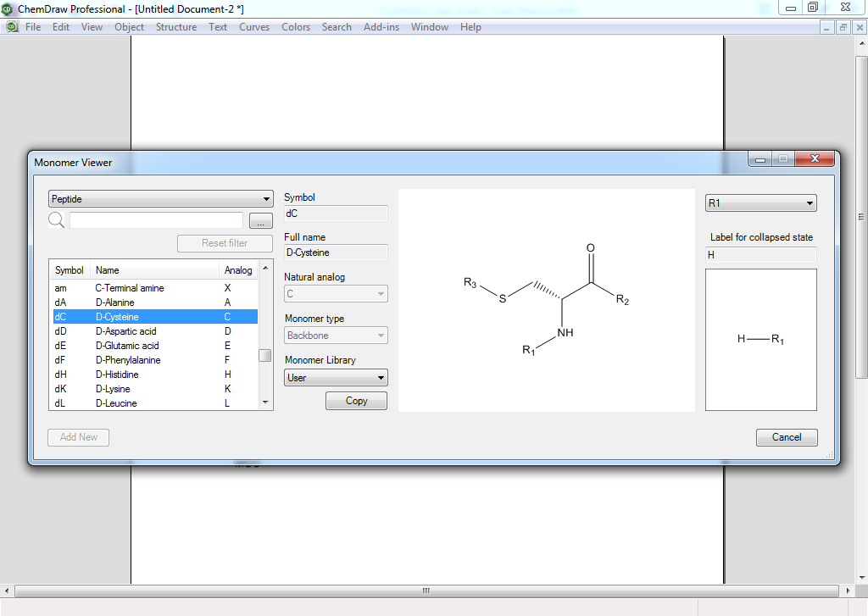Click the vertical scrollbar up arrow of document
The image size is (868, 616).
(862, 42)
